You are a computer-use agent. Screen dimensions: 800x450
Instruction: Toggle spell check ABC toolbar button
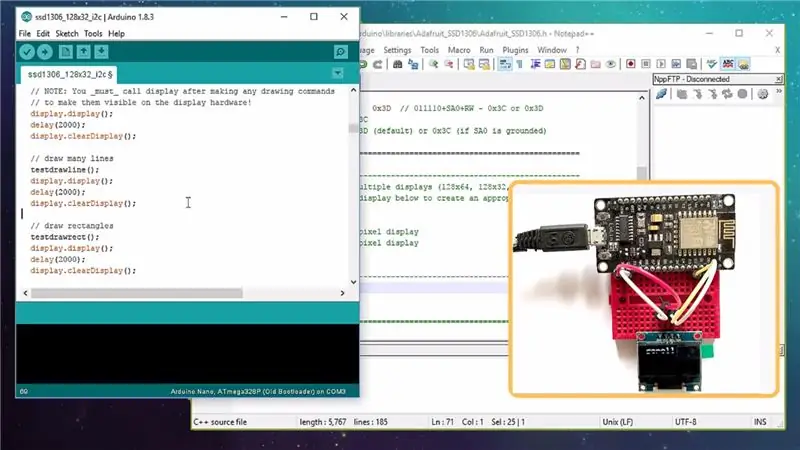pyautogui.click(x=728, y=64)
